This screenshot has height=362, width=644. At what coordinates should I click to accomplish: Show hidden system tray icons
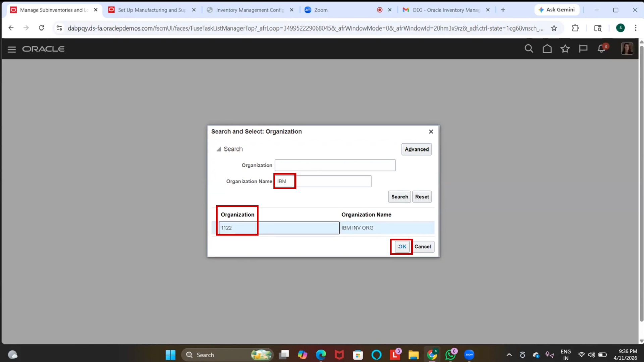pos(509,355)
